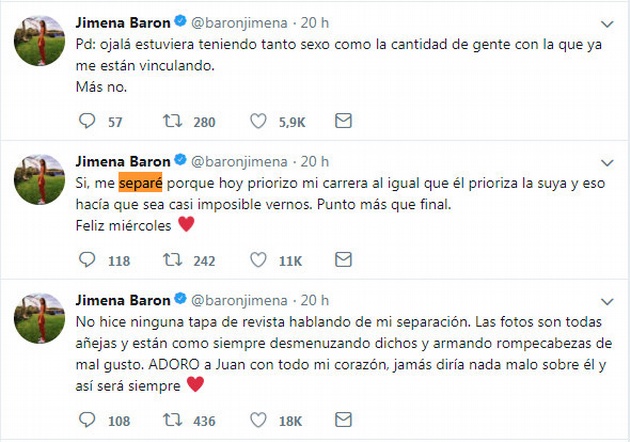Reply to the tweet with 57 replies
The height and width of the screenshot is (442, 630).
(x=86, y=121)
